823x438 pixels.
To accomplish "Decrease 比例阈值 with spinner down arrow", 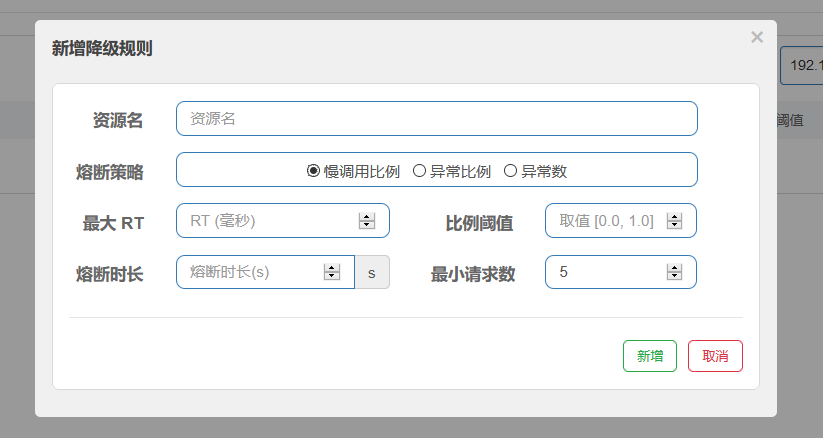I will [x=675, y=226].
